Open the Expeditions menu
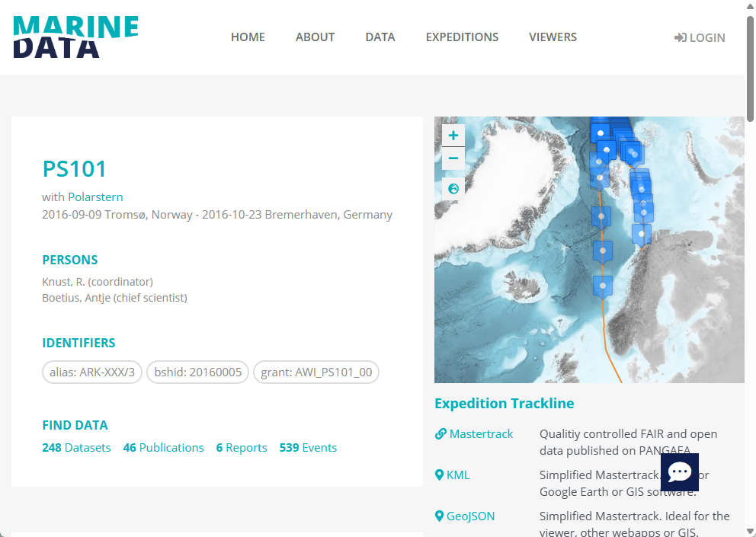Image resolution: width=756 pixels, height=537 pixels. pos(462,37)
